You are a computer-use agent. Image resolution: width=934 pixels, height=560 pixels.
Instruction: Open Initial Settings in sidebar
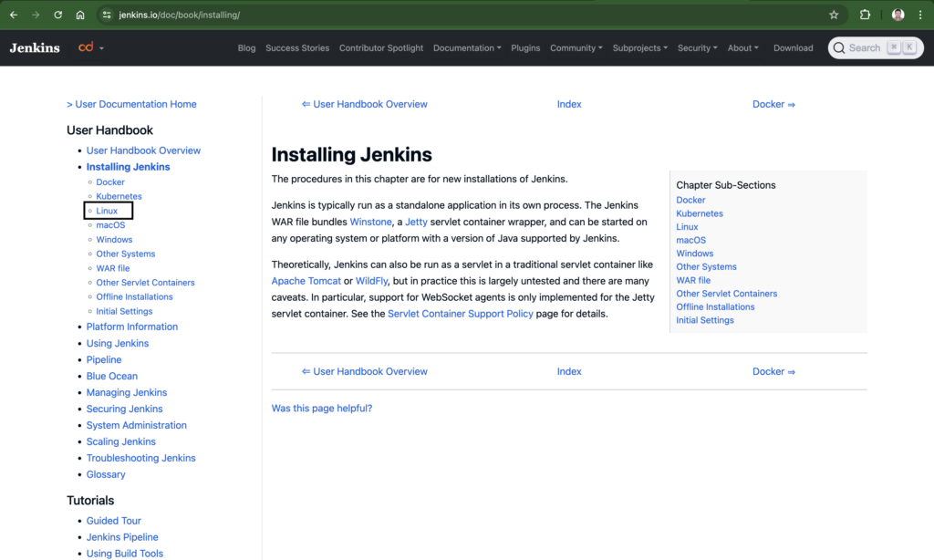[x=124, y=311]
